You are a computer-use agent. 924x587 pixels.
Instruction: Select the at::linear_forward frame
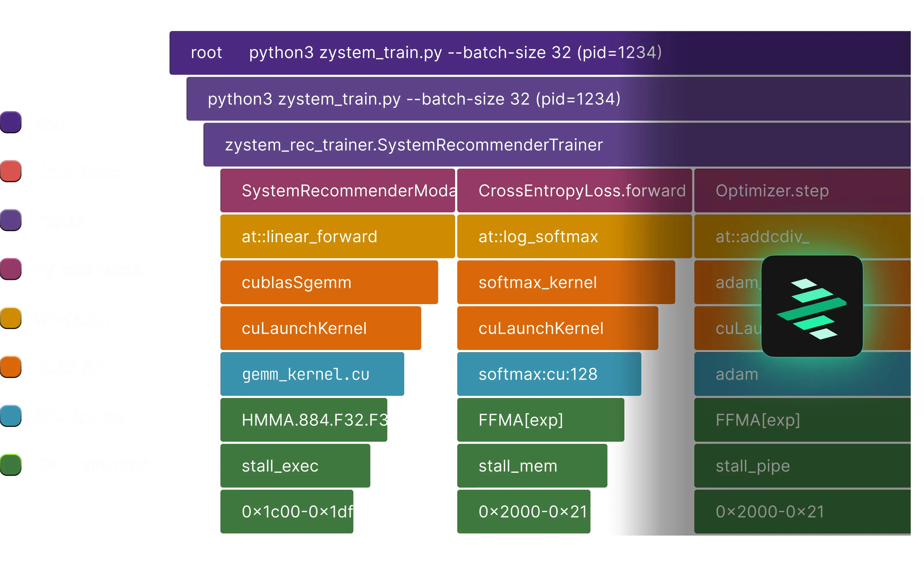[338, 236]
